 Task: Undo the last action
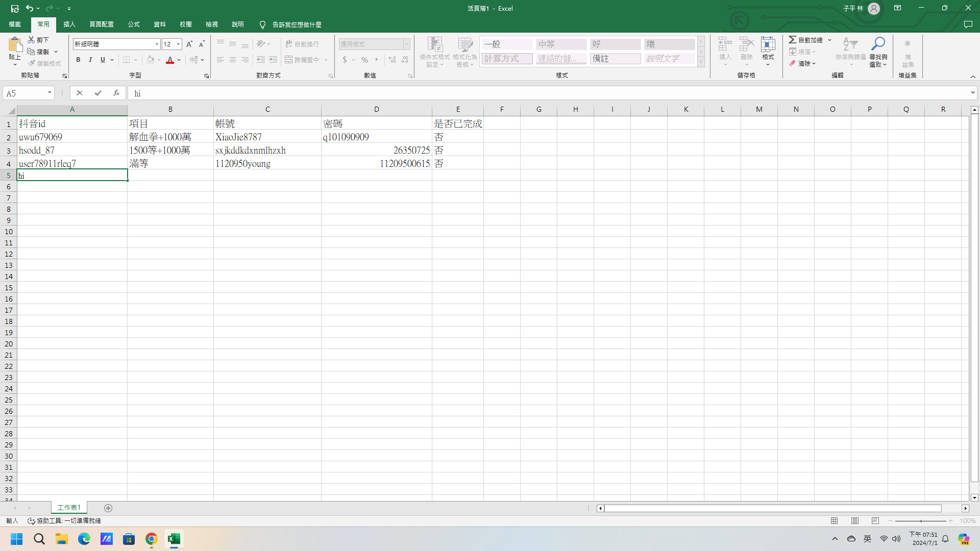tap(30, 8)
